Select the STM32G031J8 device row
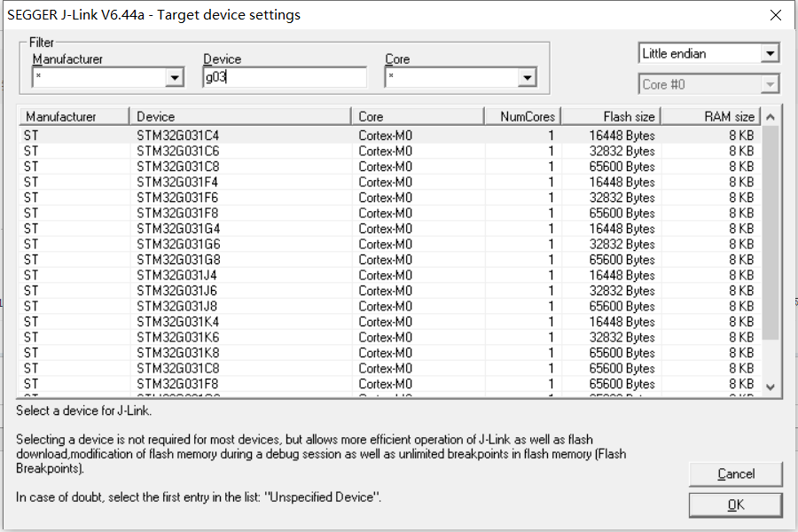Viewport: 798px width, 532px height. 389,307
